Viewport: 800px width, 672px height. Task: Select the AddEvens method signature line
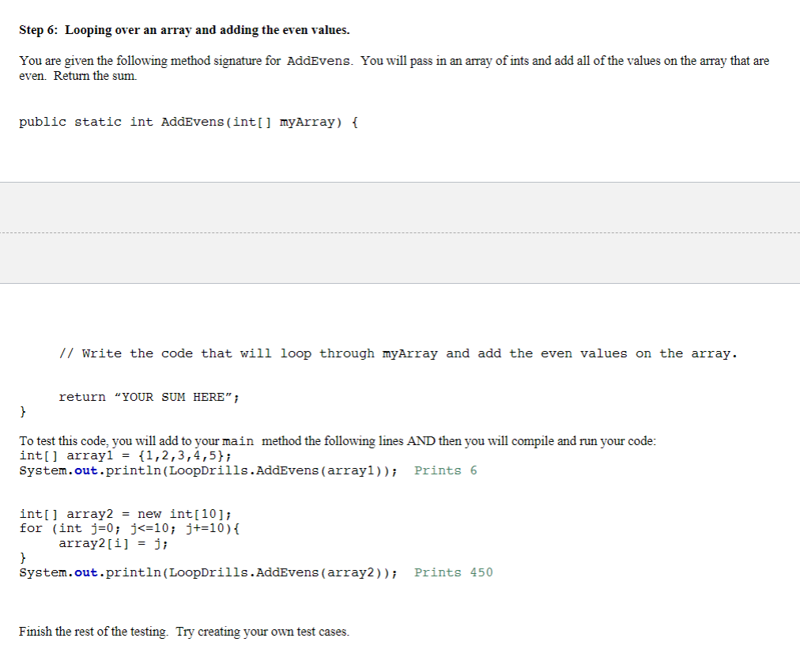187,122
